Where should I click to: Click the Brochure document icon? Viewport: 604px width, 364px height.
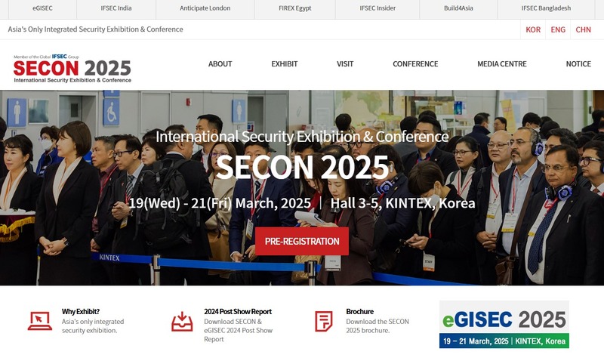[x=324, y=321]
